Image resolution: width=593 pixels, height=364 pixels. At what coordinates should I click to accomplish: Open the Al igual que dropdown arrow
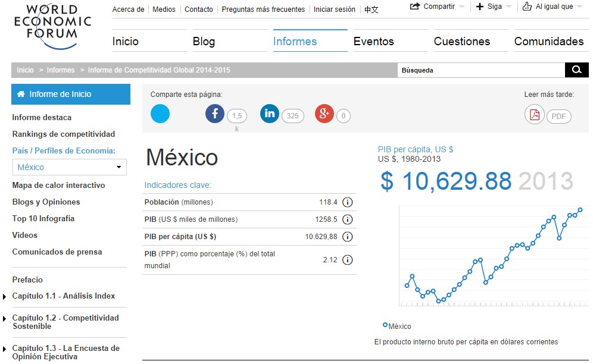[x=579, y=7]
